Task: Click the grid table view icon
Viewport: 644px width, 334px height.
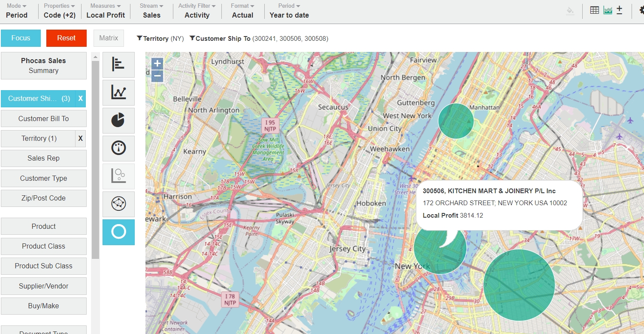Action: (594, 11)
